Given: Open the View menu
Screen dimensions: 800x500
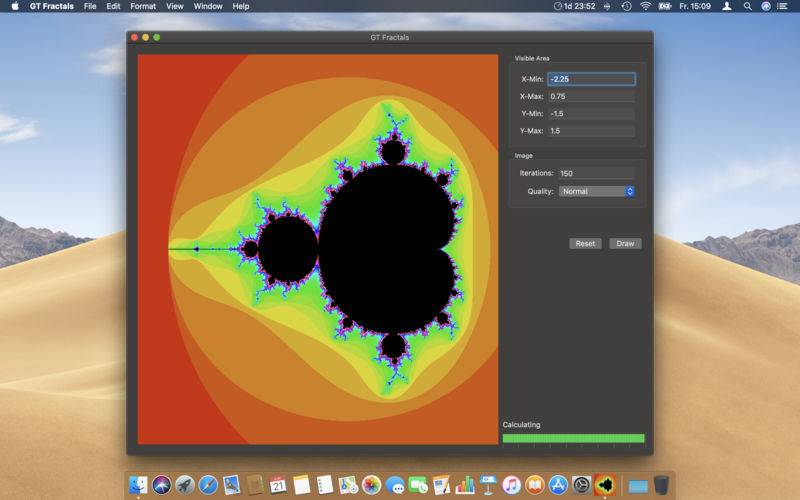Looking at the screenshot, I should point(174,6).
